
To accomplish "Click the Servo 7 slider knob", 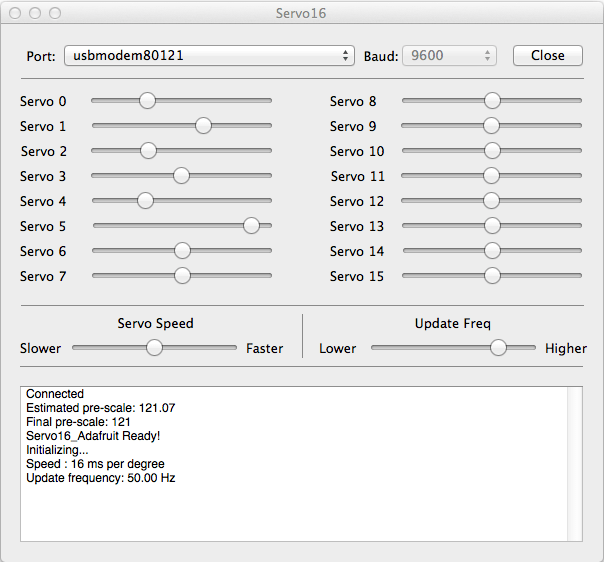I will click(182, 275).
